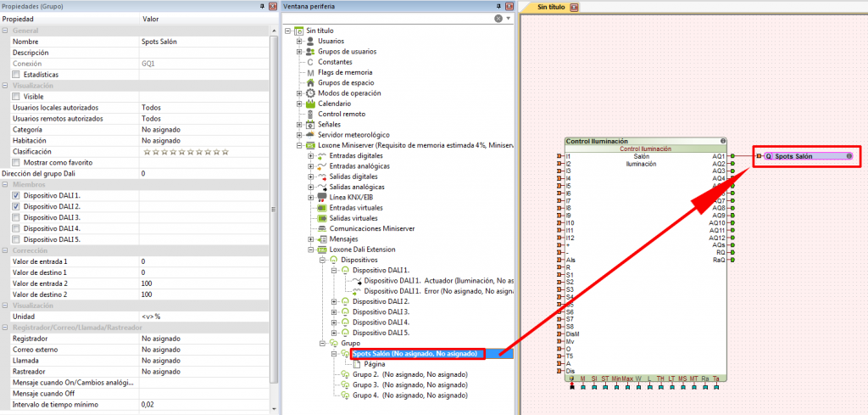The height and width of the screenshot is (415, 868).
Task: Click the Modos de operación gear icon
Action: (x=310, y=93)
